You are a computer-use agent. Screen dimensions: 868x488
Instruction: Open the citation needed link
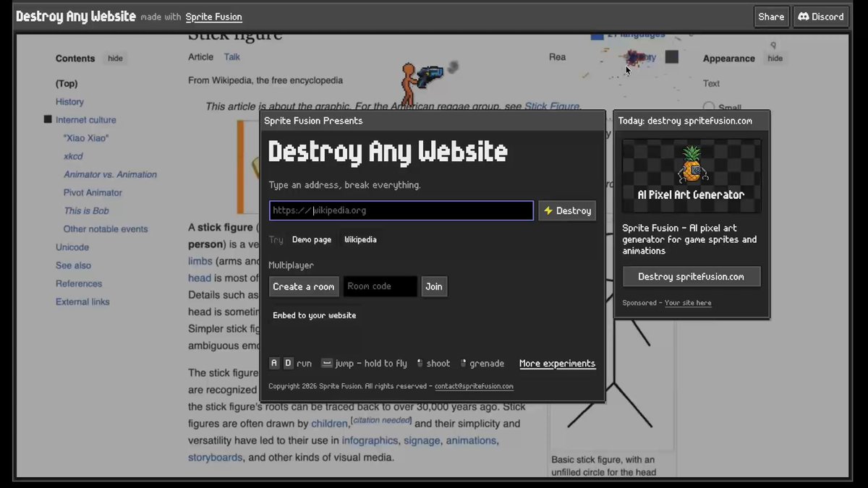coord(381,420)
